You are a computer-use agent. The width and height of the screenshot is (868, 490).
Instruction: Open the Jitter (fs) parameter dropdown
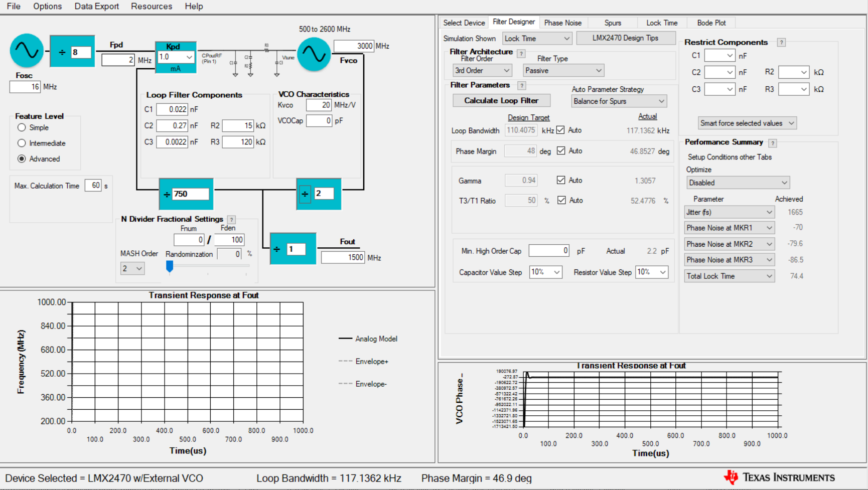[x=730, y=212]
